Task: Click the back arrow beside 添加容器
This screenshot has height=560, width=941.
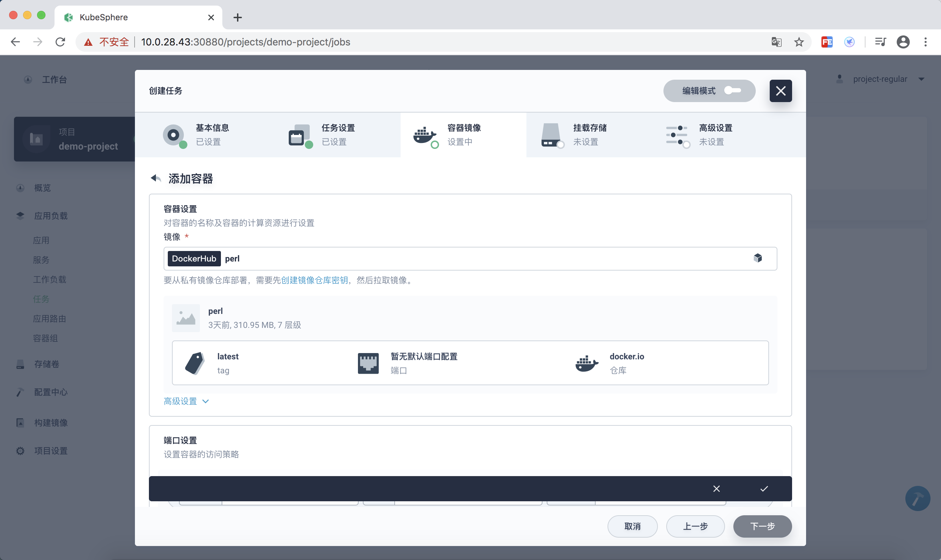Action: pos(156,178)
